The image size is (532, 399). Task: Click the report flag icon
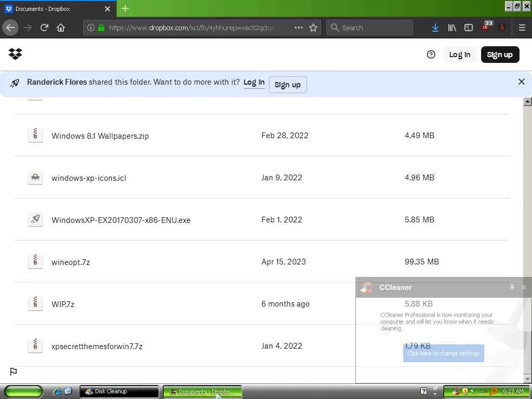(x=14, y=371)
